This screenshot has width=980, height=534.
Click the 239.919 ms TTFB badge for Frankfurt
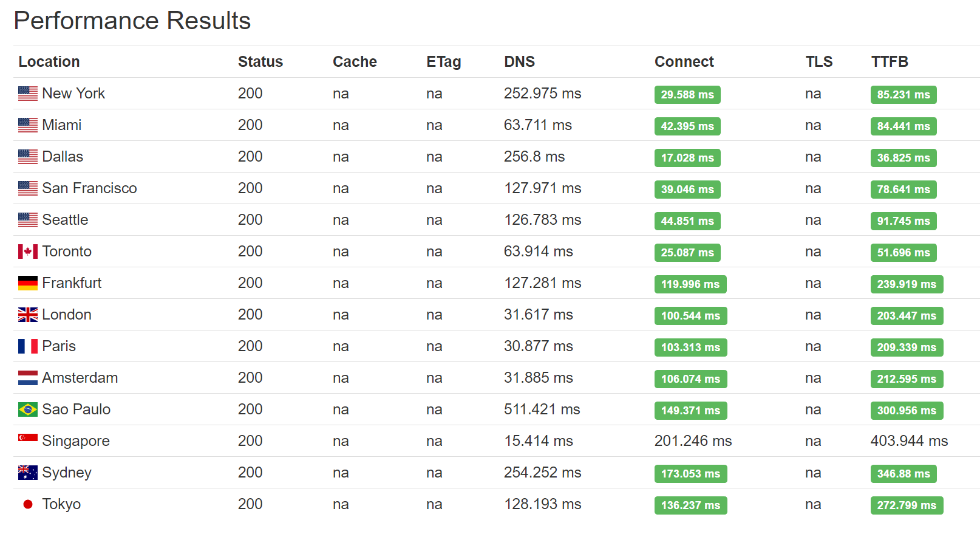(x=907, y=284)
